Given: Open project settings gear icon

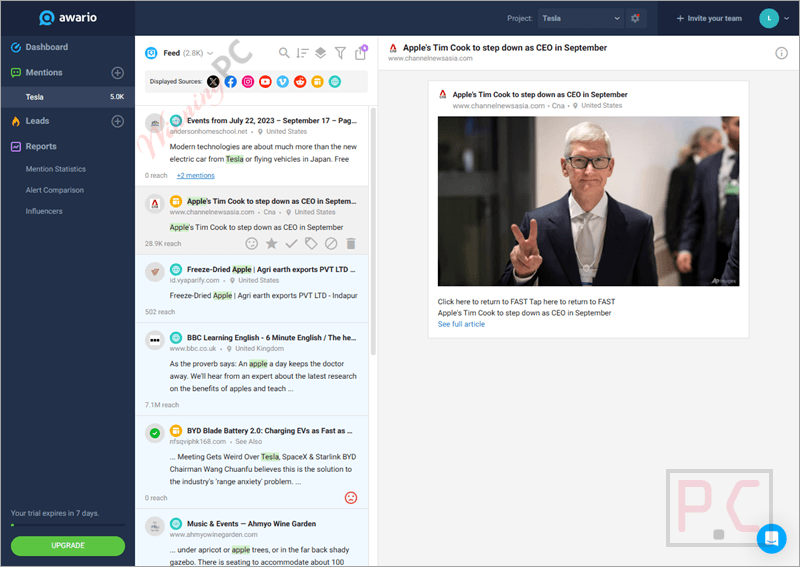Looking at the screenshot, I should point(636,18).
